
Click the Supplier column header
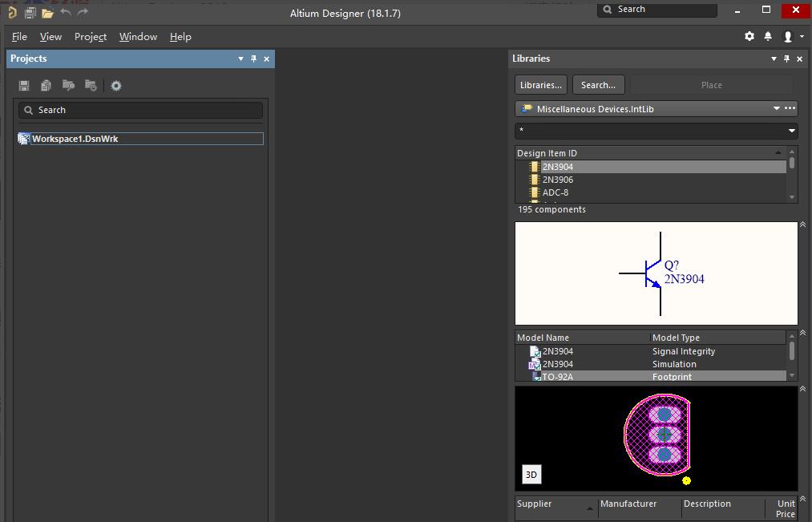556,508
